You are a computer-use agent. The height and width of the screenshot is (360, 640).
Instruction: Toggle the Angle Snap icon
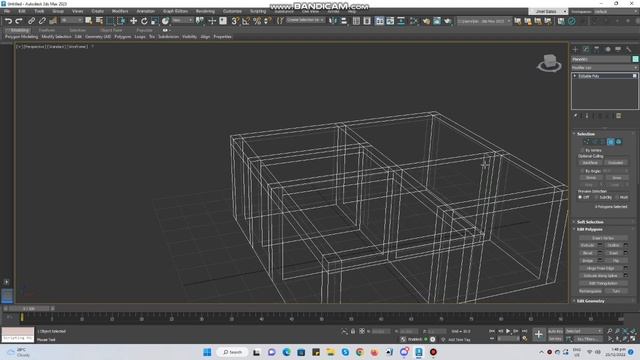coord(246,21)
